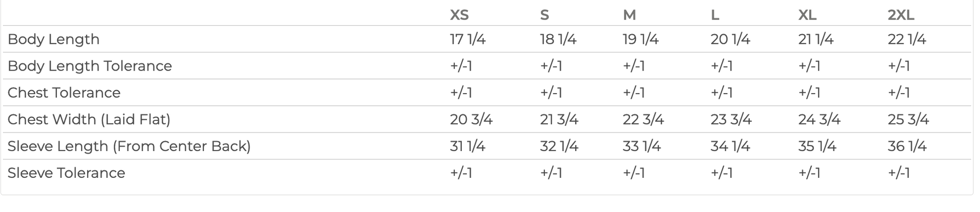Screen dimensions: 980x212
Task: Click the Body Length row label
Action: click(x=53, y=39)
